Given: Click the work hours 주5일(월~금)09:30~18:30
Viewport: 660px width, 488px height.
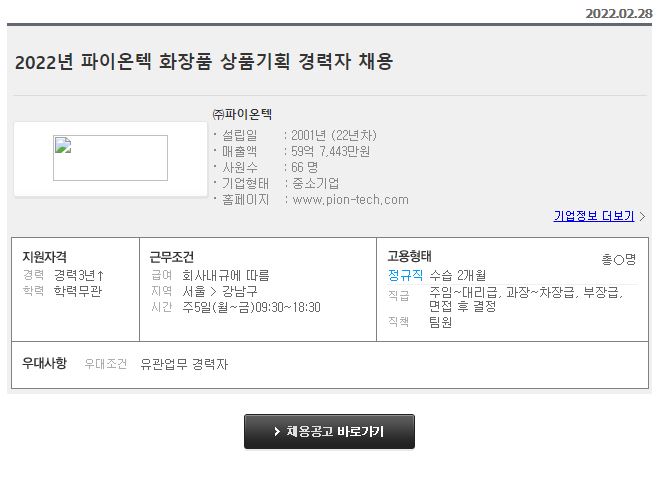Looking at the screenshot, I should point(251,307).
